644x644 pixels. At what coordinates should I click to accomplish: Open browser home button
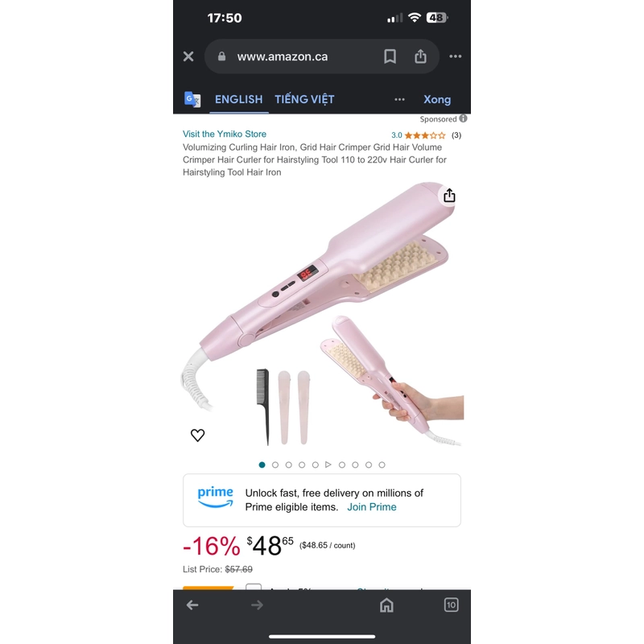point(386,605)
